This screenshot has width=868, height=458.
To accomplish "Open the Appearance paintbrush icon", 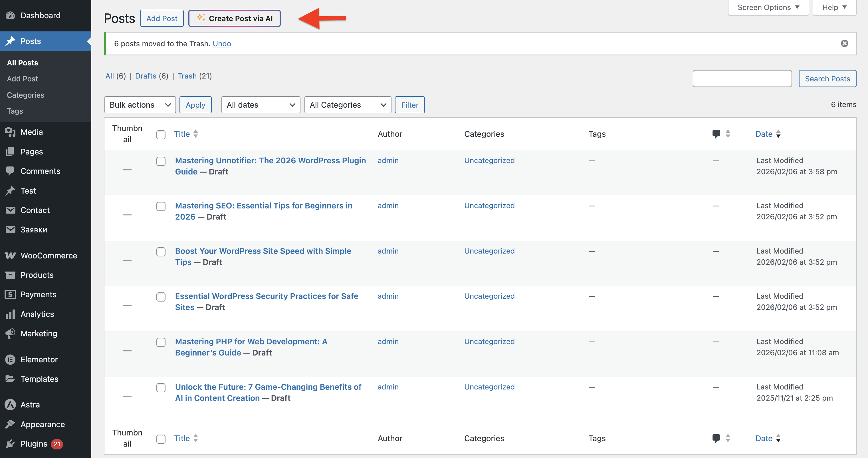I will 10,424.
